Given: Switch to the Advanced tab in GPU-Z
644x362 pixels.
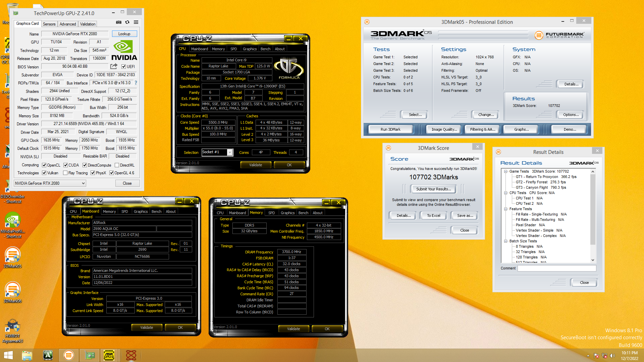Looking at the screenshot, I should click(68, 24).
